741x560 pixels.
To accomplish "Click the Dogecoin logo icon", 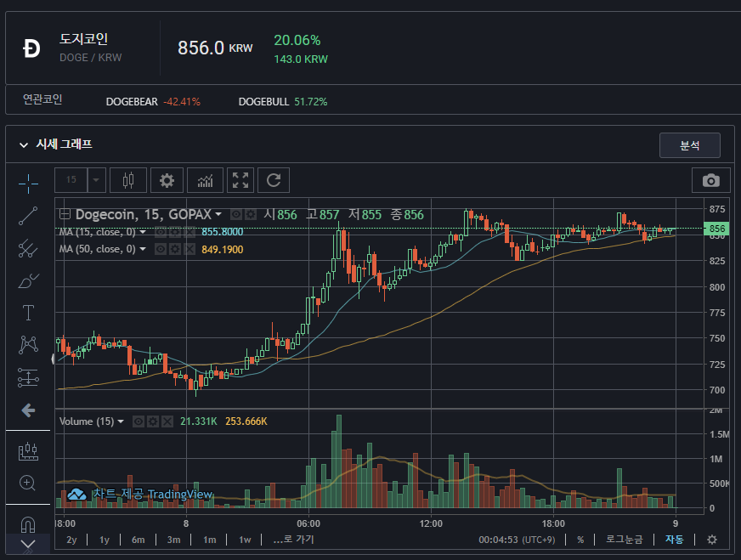I will pos(31,48).
